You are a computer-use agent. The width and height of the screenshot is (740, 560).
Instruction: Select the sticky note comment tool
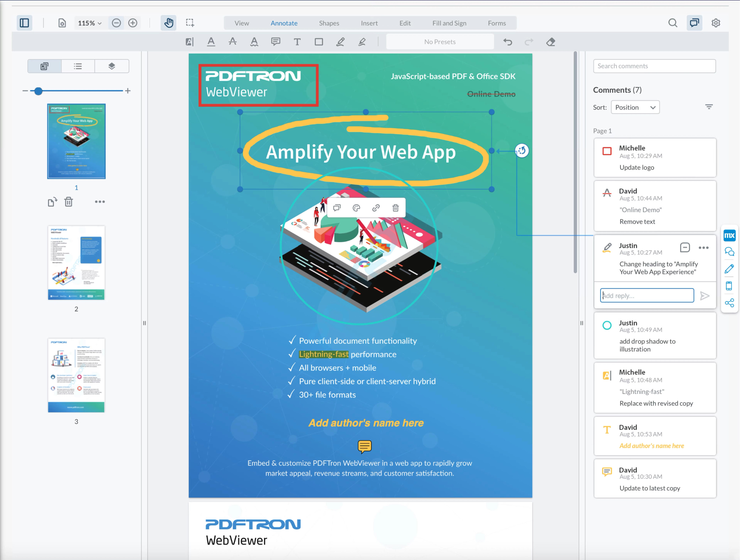point(275,42)
